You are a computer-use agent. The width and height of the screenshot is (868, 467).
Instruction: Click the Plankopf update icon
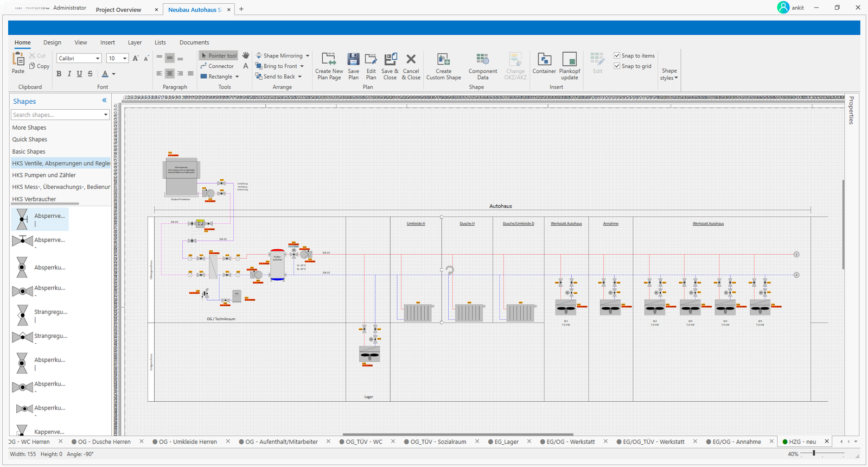click(x=569, y=60)
